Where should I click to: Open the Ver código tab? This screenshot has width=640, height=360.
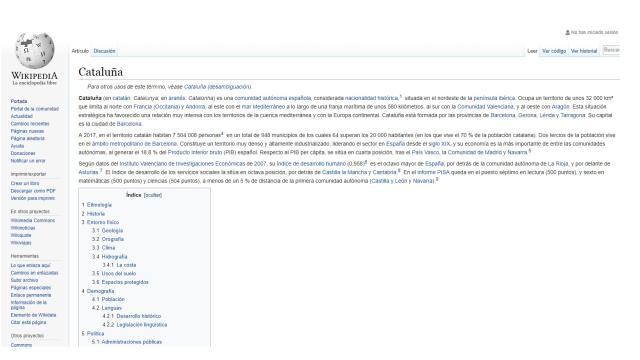pyautogui.click(x=554, y=51)
